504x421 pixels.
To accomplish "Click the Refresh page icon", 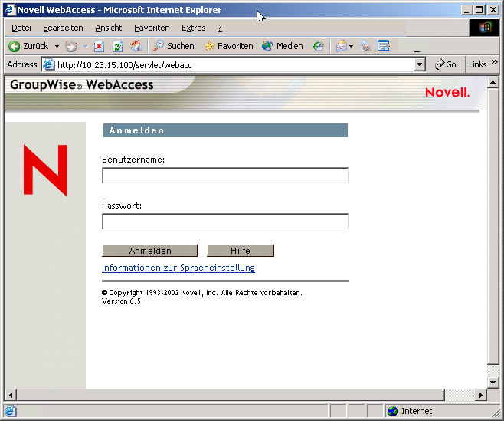I will click(117, 46).
